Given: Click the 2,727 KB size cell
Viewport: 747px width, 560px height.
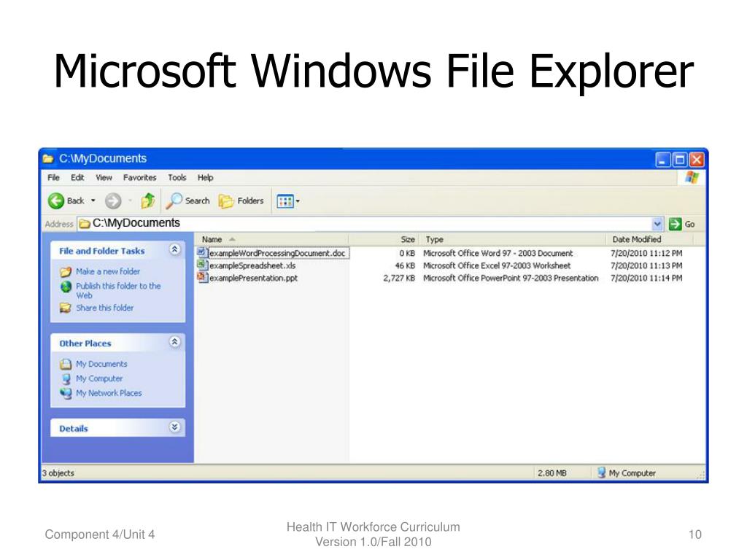Looking at the screenshot, I should point(399,278).
